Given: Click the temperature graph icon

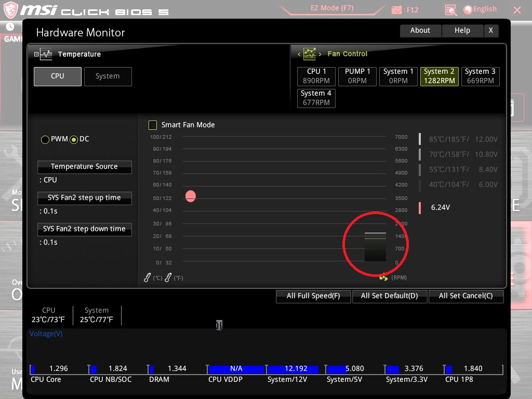Looking at the screenshot, I should click(x=46, y=54).
